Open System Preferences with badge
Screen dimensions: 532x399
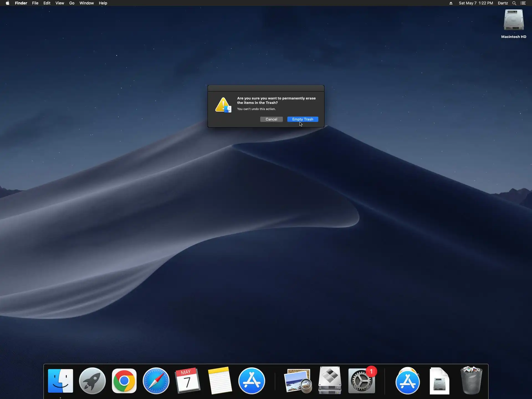361,381
